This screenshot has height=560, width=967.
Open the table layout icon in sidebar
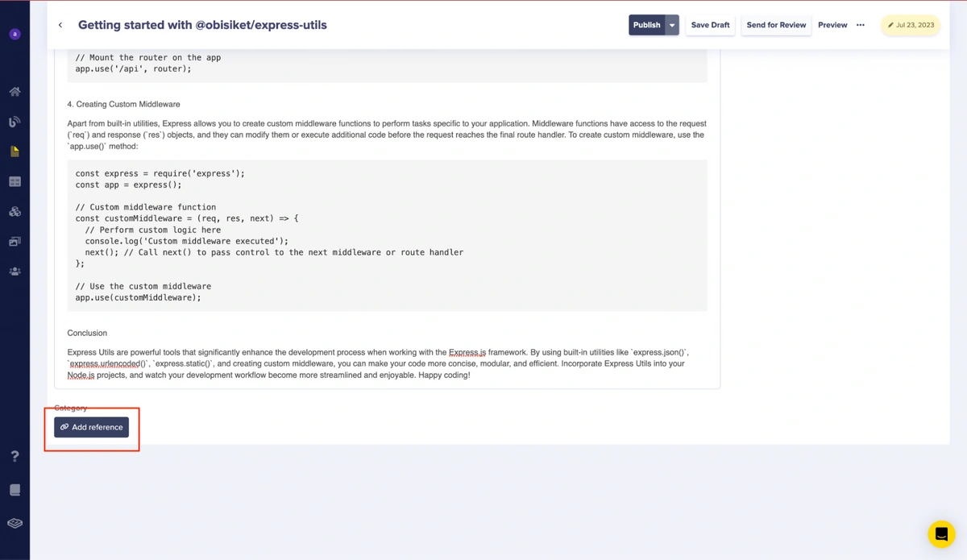click(x=15, y=182)
